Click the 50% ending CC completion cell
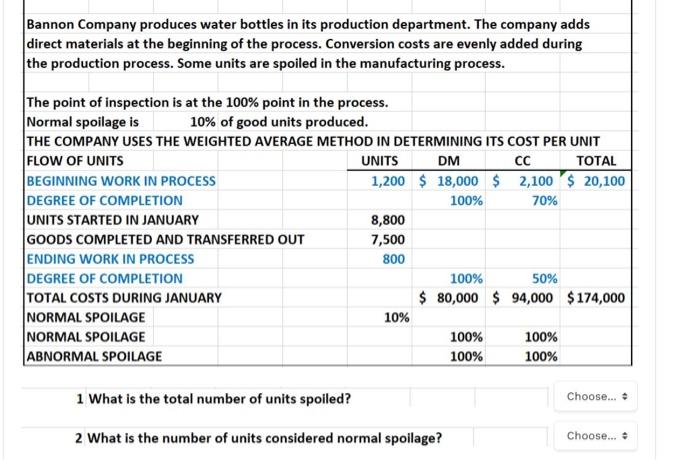 tap(544, 279)
